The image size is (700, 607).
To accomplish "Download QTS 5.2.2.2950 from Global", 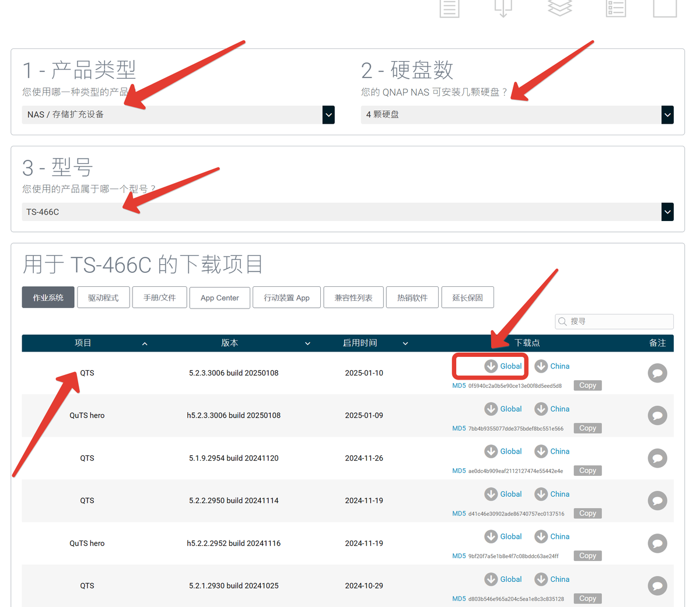I will click(503, 494).
